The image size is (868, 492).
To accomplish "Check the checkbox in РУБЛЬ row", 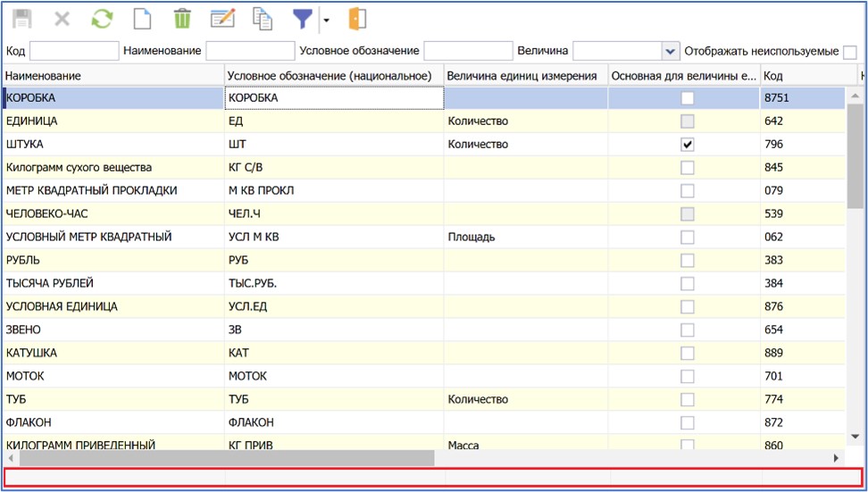I will point(687,260).
